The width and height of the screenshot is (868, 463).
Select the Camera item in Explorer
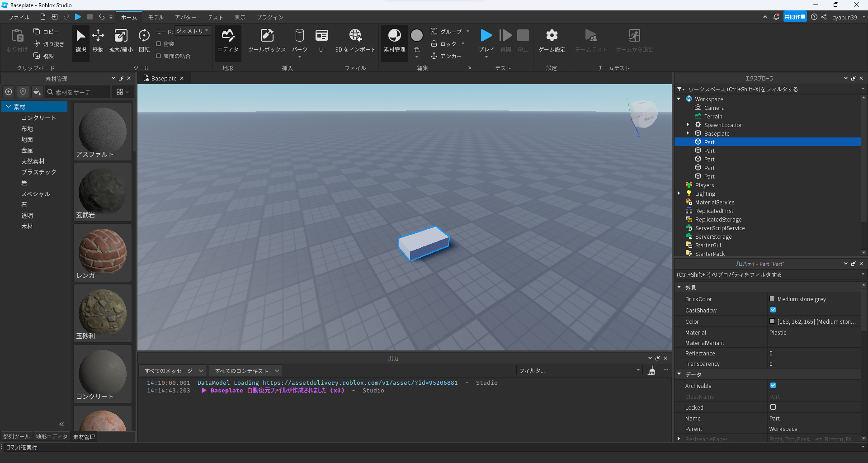[x=714, y=108]
